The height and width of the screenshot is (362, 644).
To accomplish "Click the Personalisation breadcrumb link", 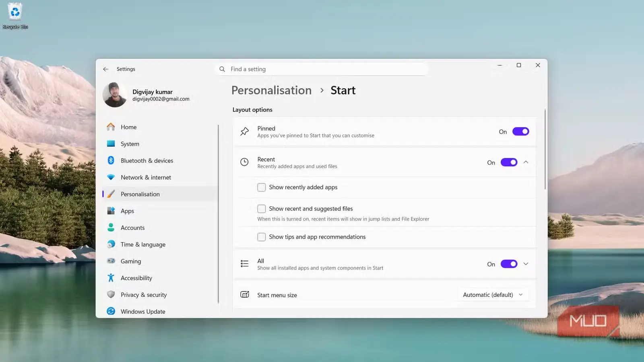I will click(x=271, y=90).
